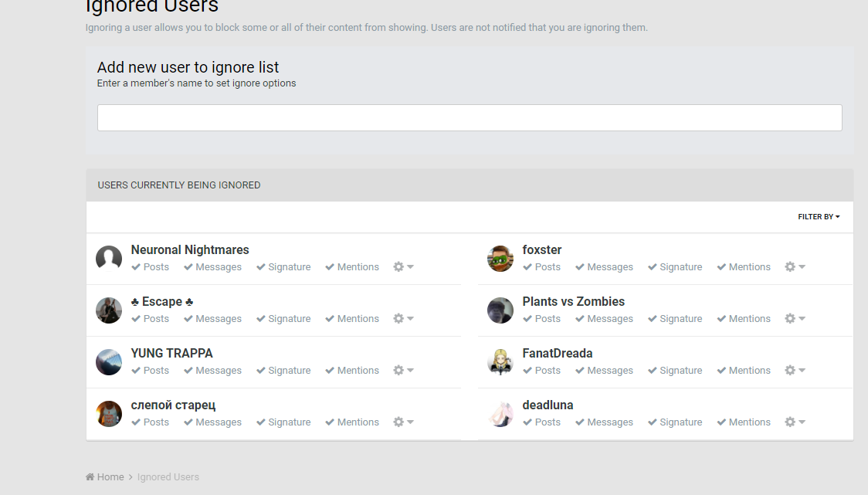
Task: Click FanatDreada's avatar image
Action: tap(500, 362)
